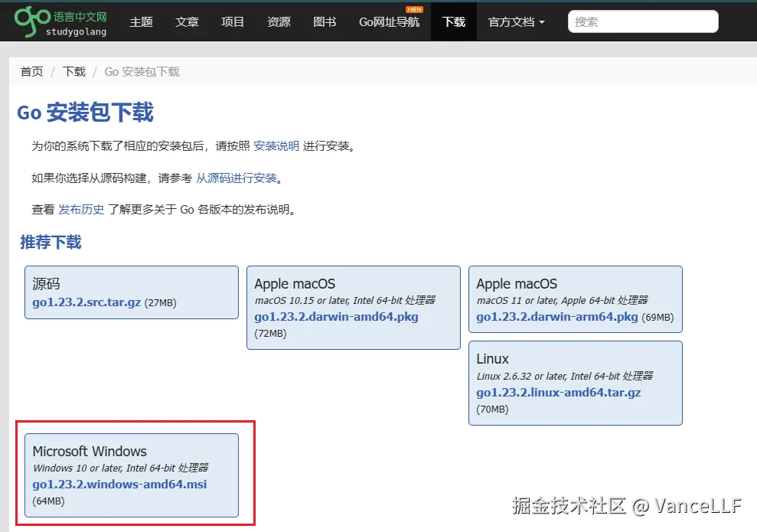Open the 从源码进行安装 link
This screenshot has height=532, width=757.
pos(236,178)
